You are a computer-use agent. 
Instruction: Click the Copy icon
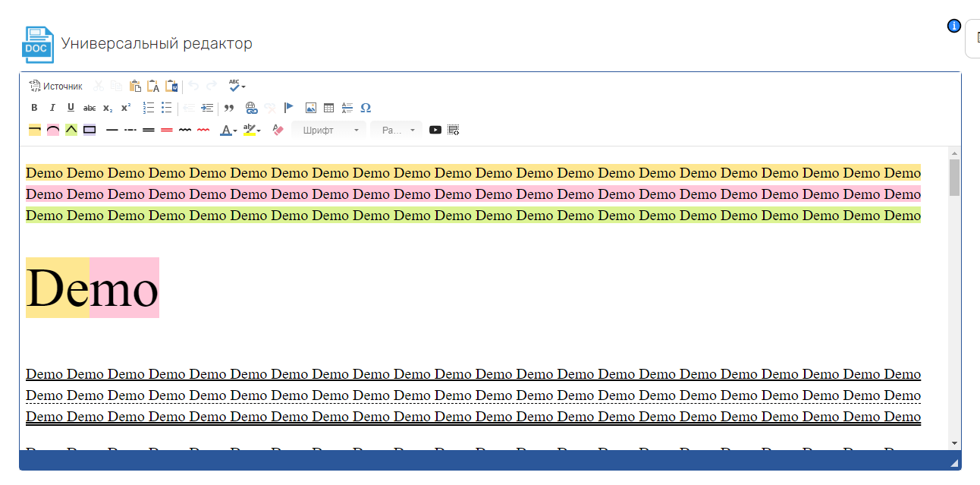(116, 86)
